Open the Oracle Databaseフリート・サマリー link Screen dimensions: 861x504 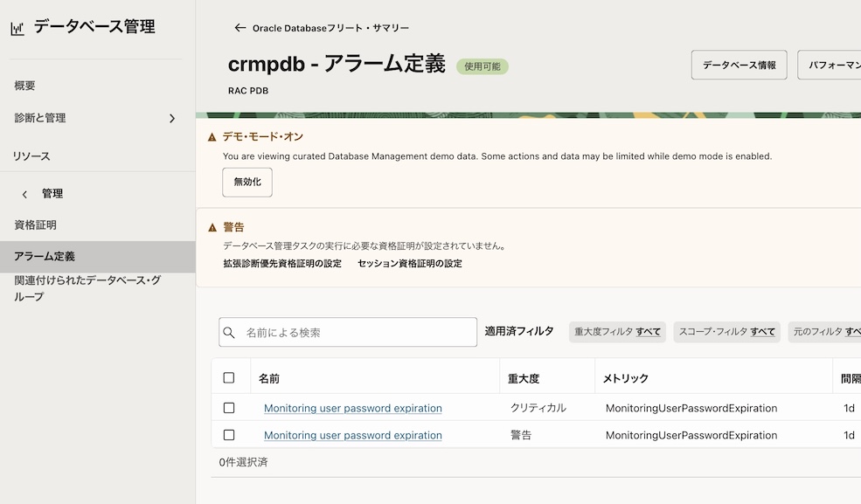[x=330, y=28]
